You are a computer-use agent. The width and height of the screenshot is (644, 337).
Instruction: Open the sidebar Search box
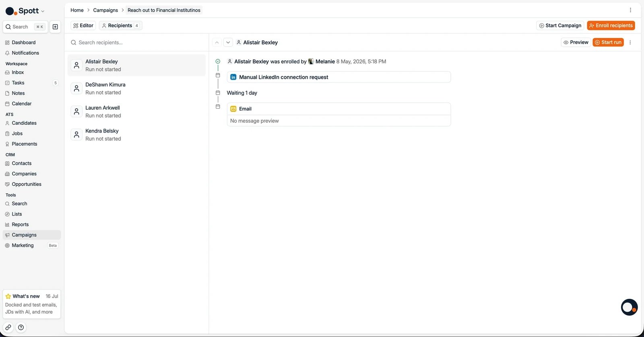point(25,27)
